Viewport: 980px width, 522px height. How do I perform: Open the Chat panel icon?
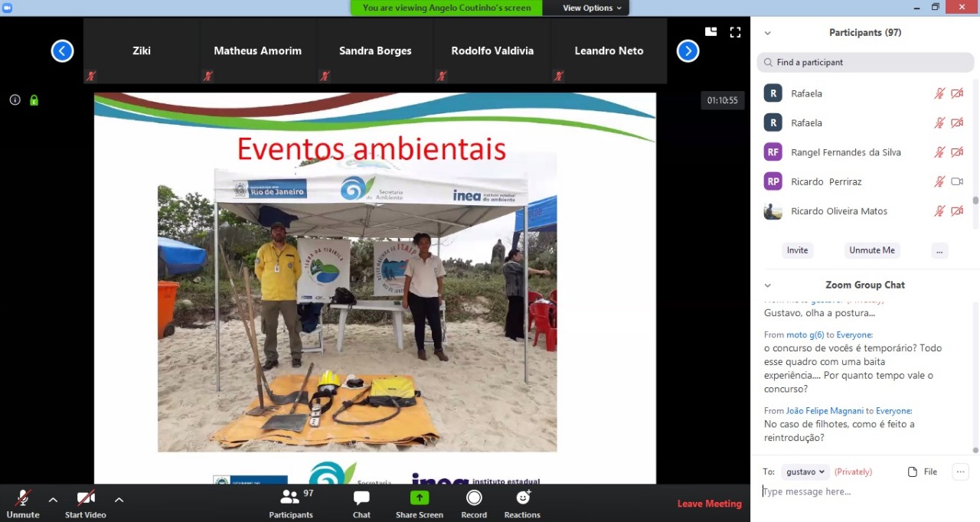[361, 499]
